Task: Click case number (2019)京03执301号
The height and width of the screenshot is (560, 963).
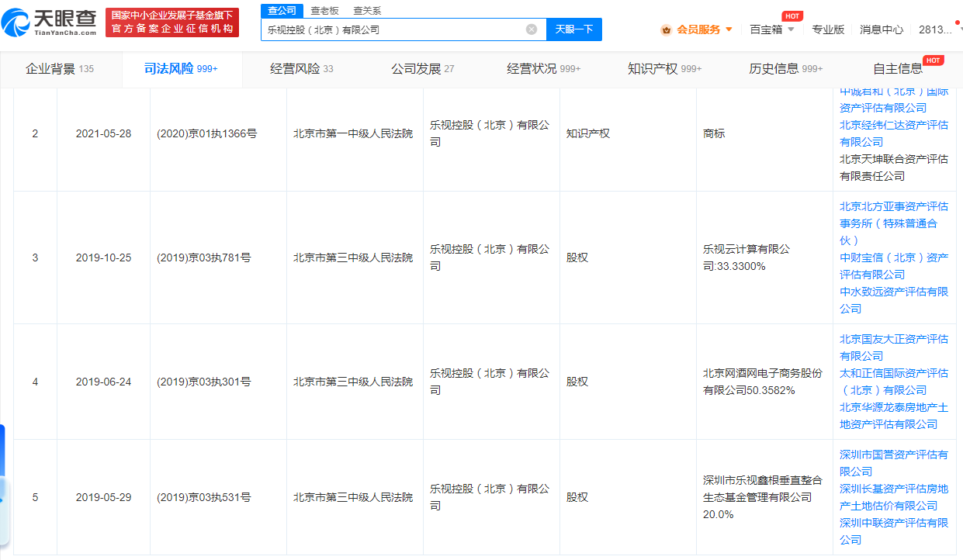Action: pos(203,382)
